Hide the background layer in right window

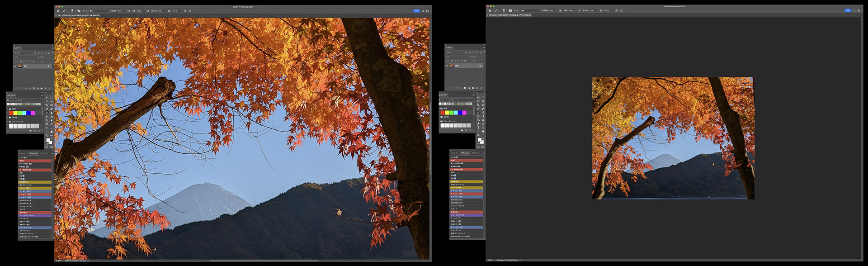pyautogui.click(x=447, y=66)
